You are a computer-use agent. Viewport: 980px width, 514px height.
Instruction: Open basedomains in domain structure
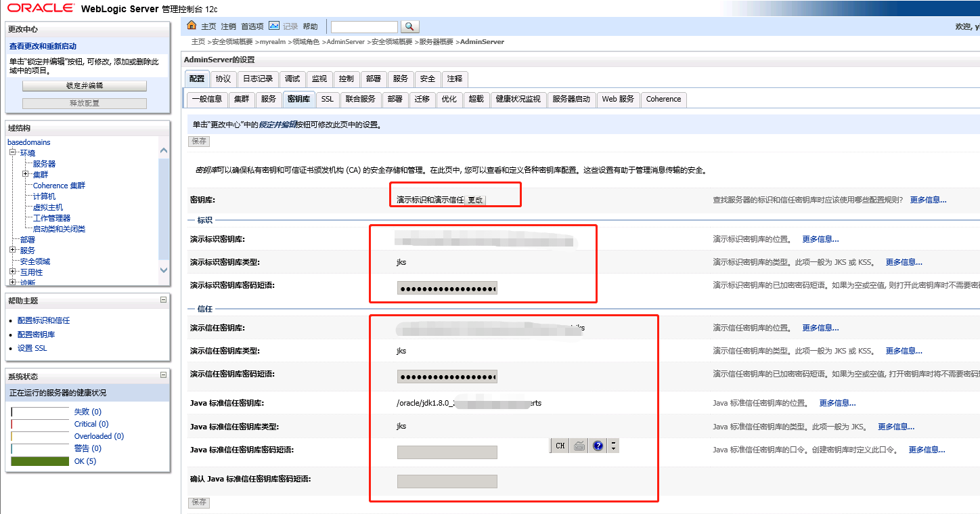[x=29, y=142]
